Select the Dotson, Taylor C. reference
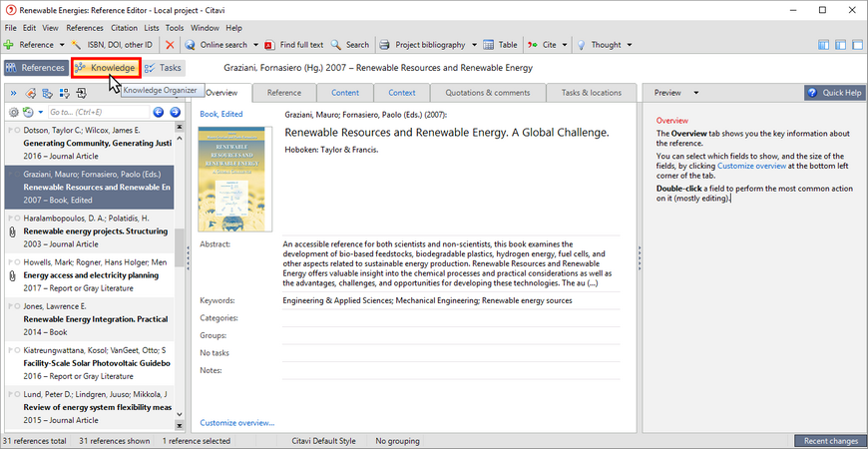This screenshot has width=868, height=449. 90,144
